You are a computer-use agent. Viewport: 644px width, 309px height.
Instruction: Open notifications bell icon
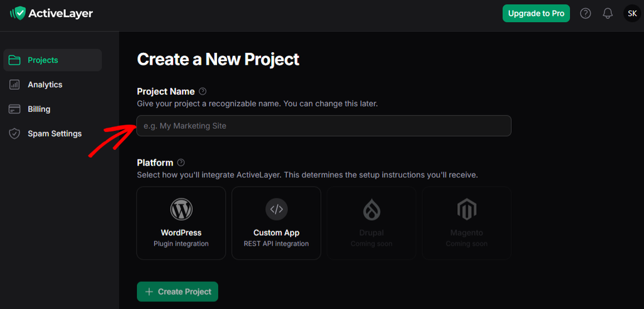coord(608,14)
